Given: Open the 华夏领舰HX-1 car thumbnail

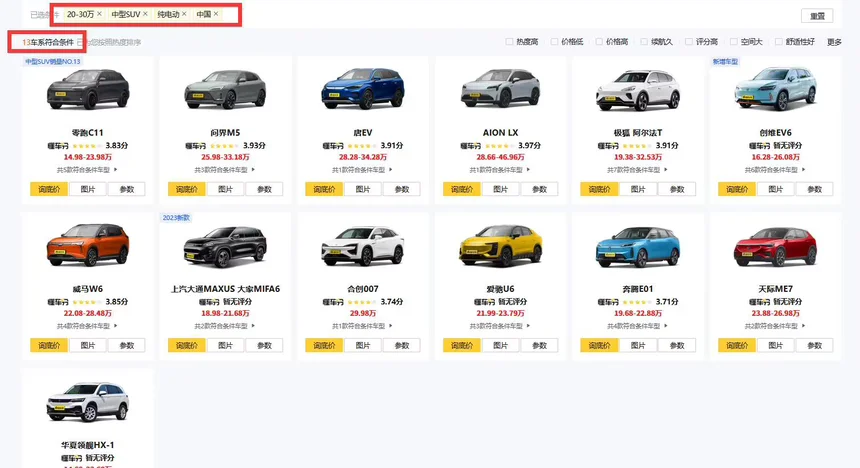Looking at the screenshot, I should (x=88, y=402).
